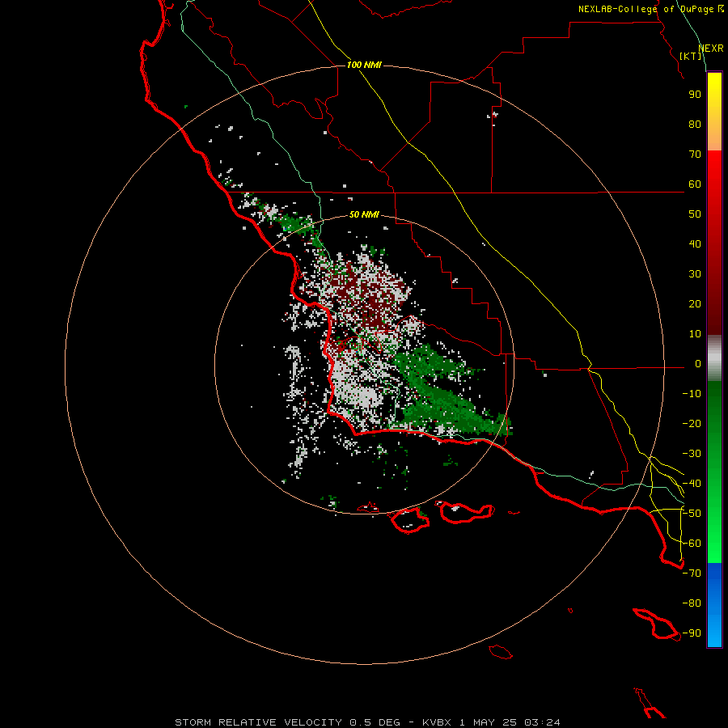Click the -30 value on the velocity scale
The width and height of the screenshot is (728, 728).
click(692, 454)
